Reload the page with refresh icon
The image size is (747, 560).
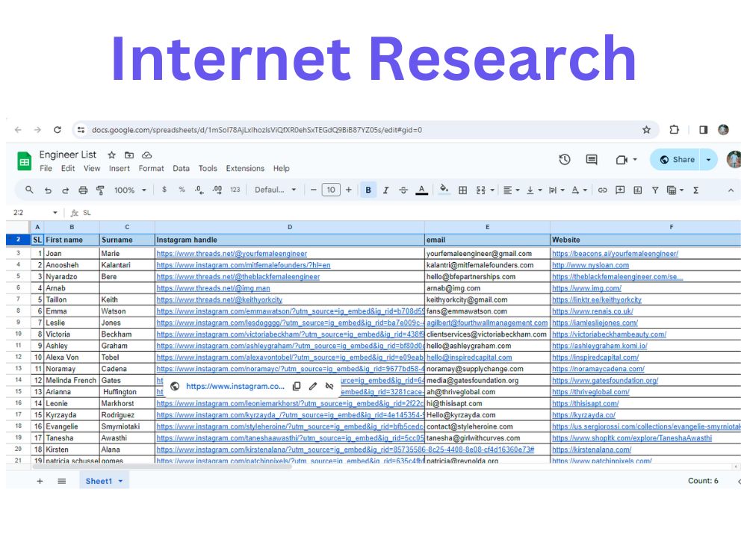pos(58,129)
